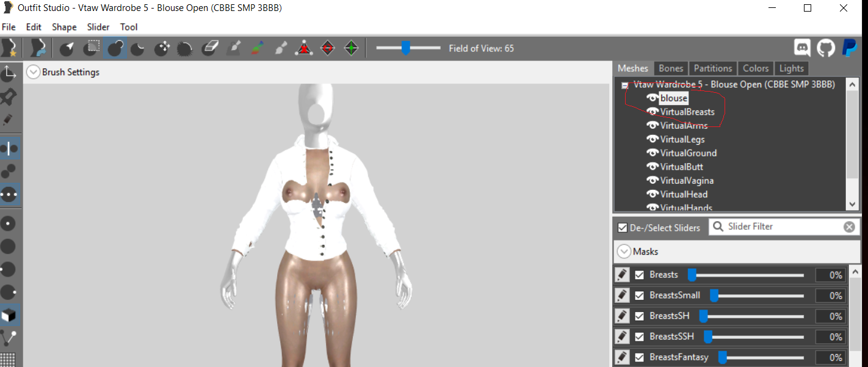Toggle De-/Select Sliders checkbox
The width and height of the screenshot is (868, 367).
click(623, 228)
